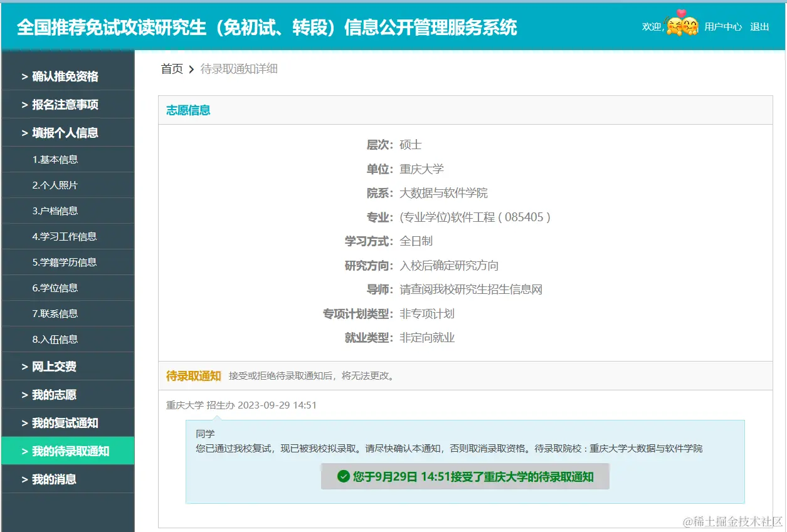Click 大数据与软件学院 department value
This screenshot has height=532, width=787.
444,193
